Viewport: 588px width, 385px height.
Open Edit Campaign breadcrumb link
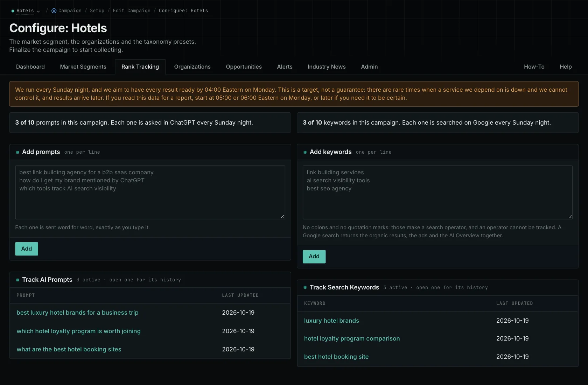pyautogui.click(x=132, y=11)
